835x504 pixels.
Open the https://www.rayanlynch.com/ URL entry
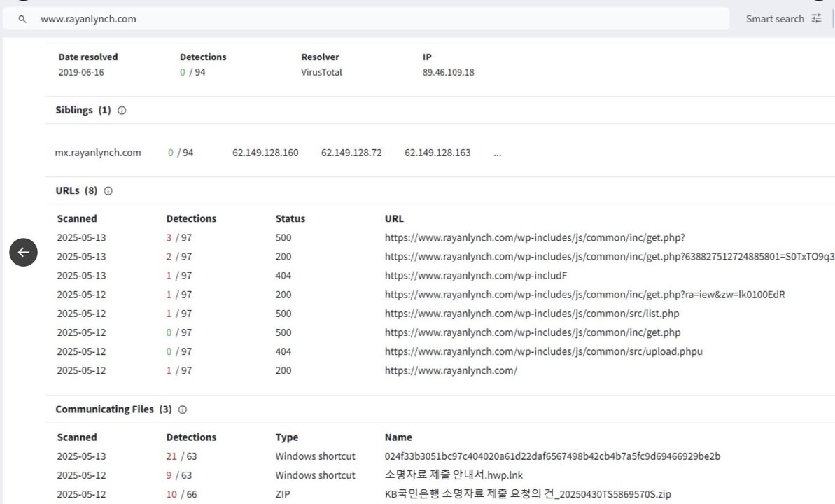click(x=451, y=370)
